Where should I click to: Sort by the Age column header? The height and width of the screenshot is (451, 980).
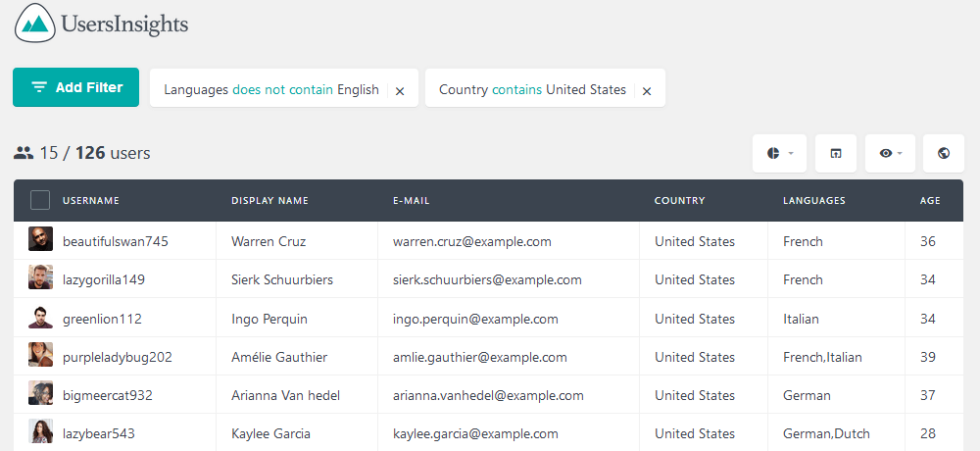tap(930, 201)
